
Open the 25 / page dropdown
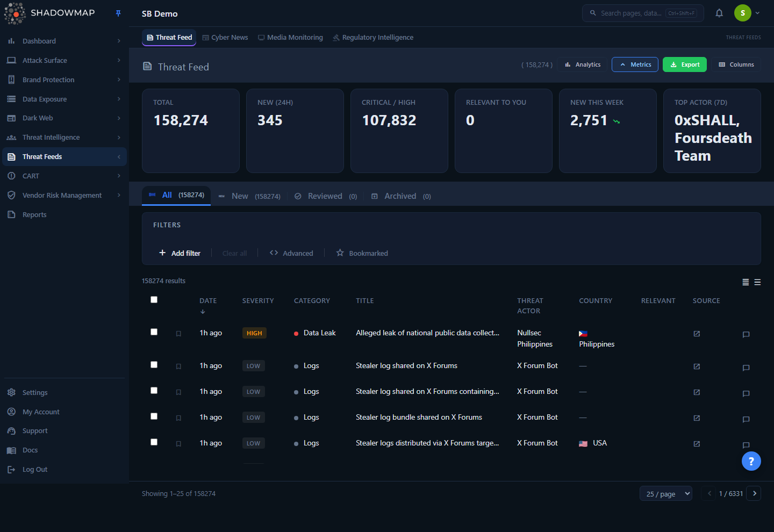(666, 493)
